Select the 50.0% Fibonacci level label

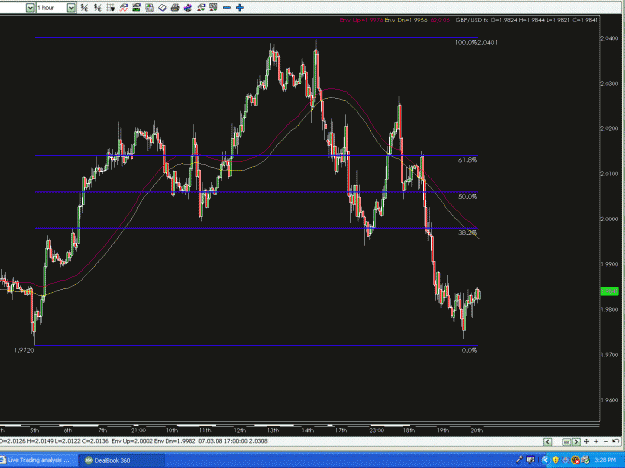click(467, 197)
